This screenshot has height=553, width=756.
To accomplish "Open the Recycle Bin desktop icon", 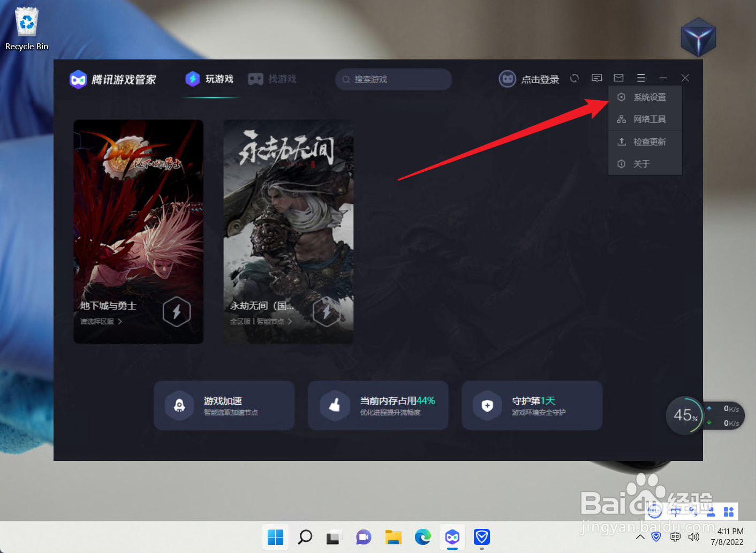I will pos(27,29).
